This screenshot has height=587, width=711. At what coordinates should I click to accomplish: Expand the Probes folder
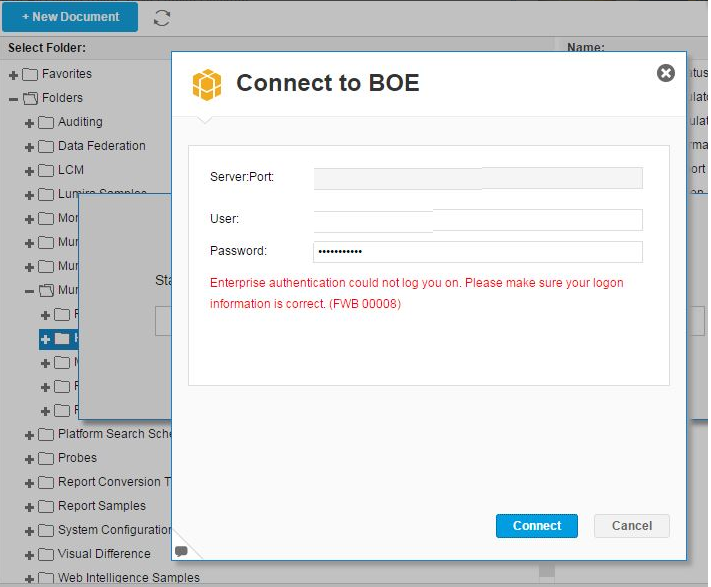click(x=29, y=459)
